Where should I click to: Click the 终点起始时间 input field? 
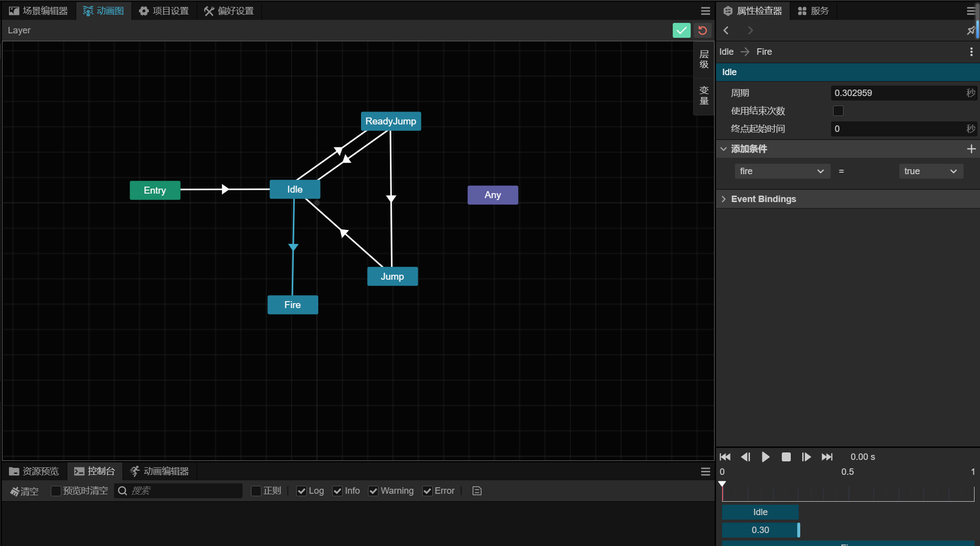903,129
